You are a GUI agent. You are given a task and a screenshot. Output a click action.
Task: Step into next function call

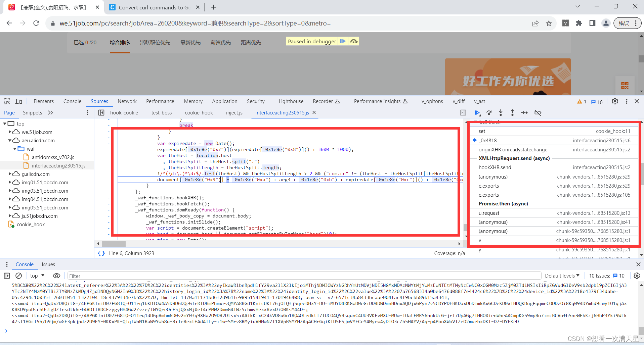[x=501, y=113]
